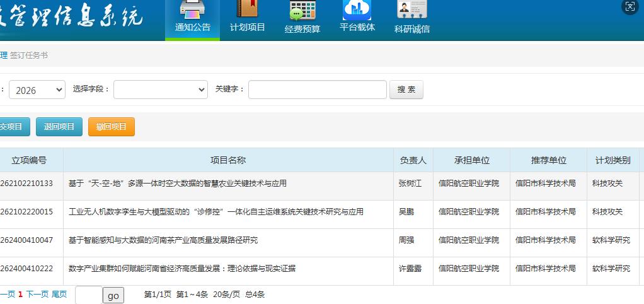Select project number 262400410222
This screenshot has width=644, height=304.
[x=26, y=269]
